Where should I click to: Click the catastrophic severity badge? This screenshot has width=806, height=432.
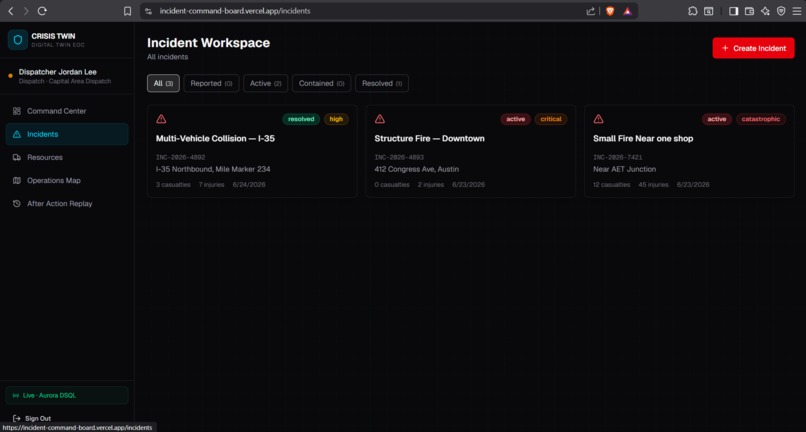(x=761, y=119)
